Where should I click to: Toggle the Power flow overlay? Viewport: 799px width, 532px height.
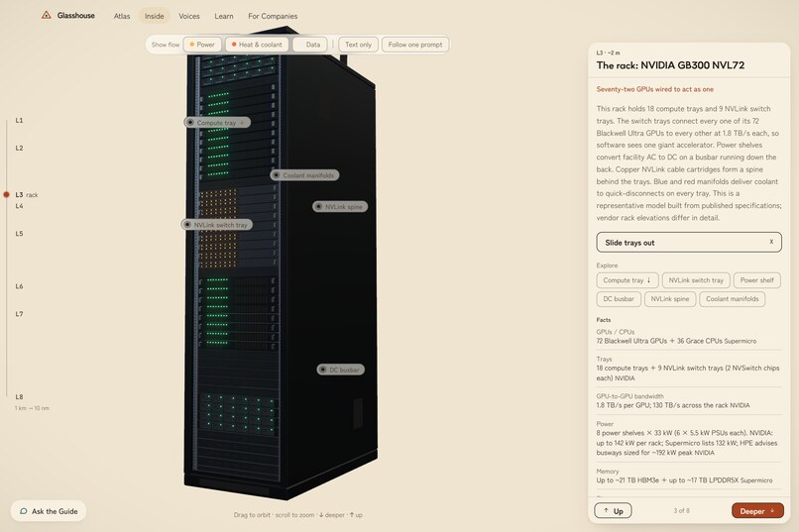tap(202, 45)
